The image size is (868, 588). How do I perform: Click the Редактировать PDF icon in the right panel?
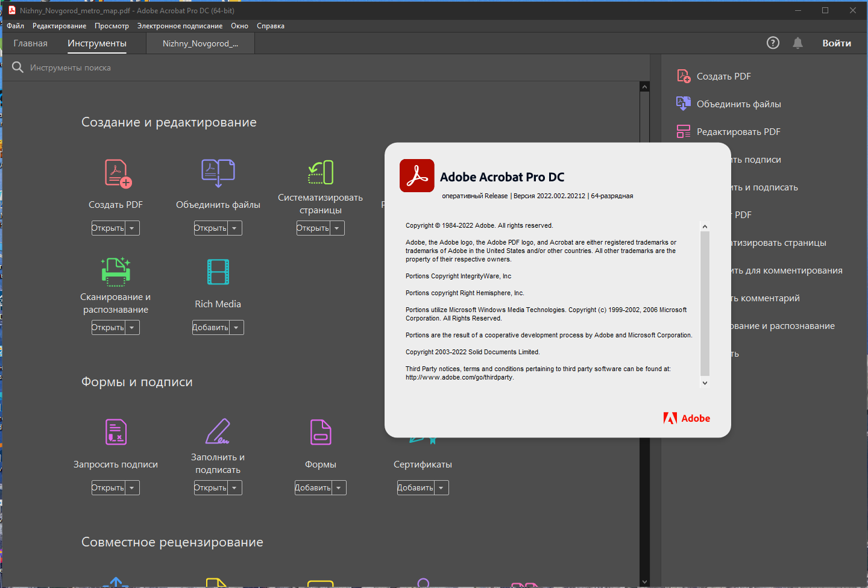tap(684, 131)
